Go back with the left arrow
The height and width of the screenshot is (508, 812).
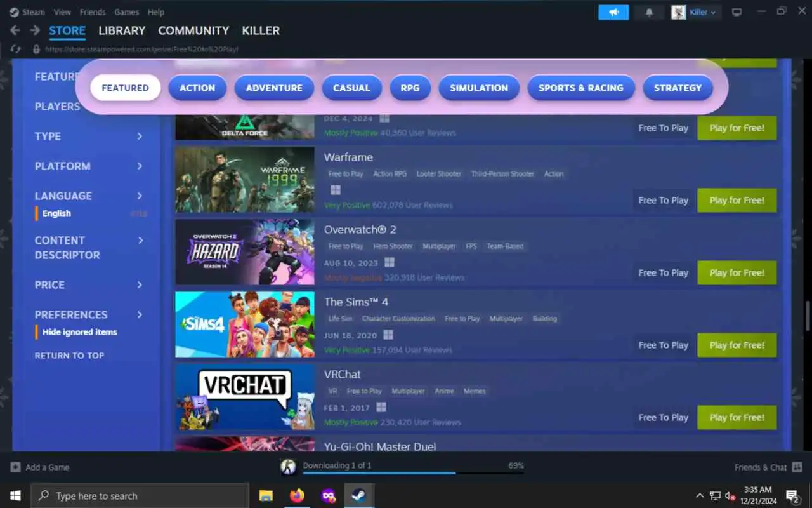pyautogui.click(x=15, y=30)
